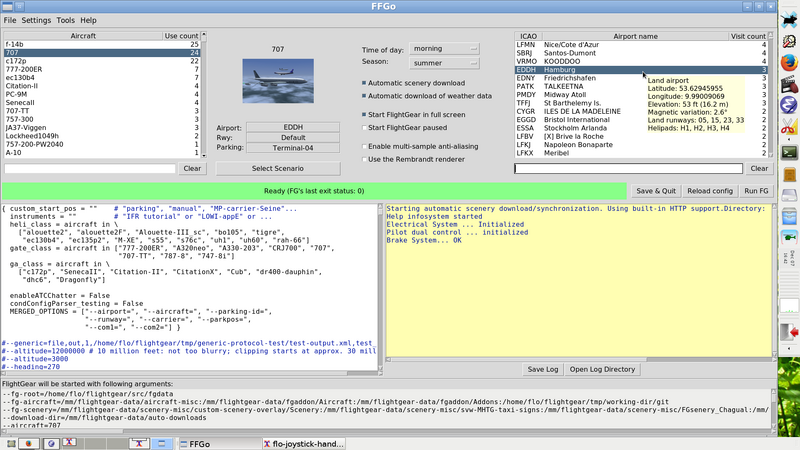
Task: Select LFMN Nice/Cote d'Azur airport
Action: (x=641, y=45)
